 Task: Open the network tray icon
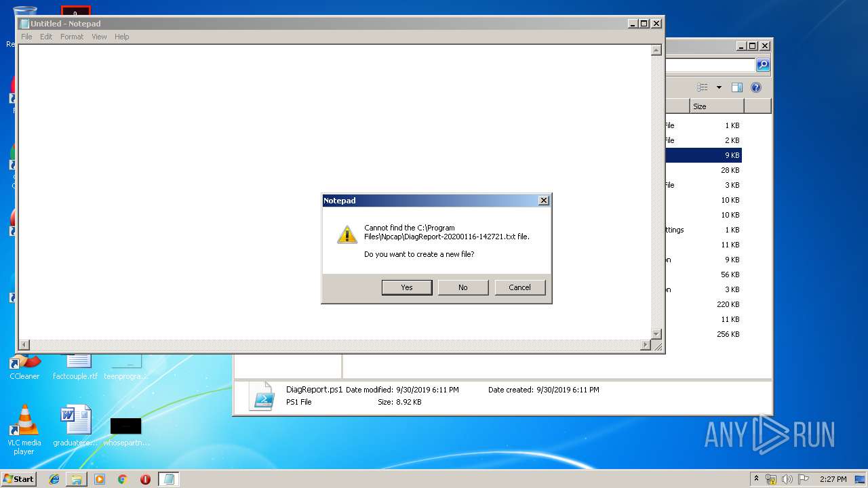771,479
